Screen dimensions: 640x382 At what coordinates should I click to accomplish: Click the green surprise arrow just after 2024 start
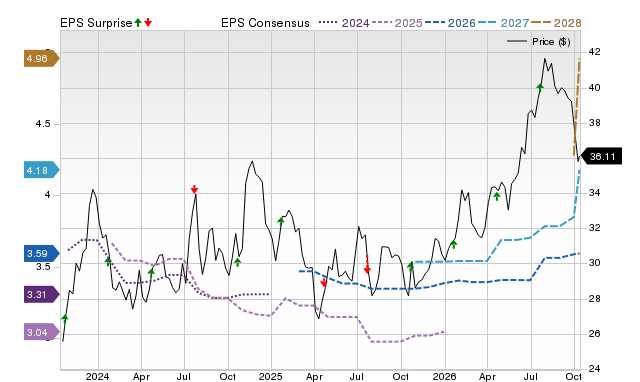(x=108, y=262)
